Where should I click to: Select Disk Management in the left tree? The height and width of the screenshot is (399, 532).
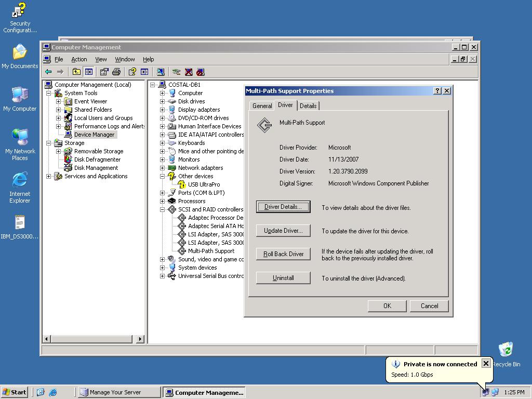point(96,168)
